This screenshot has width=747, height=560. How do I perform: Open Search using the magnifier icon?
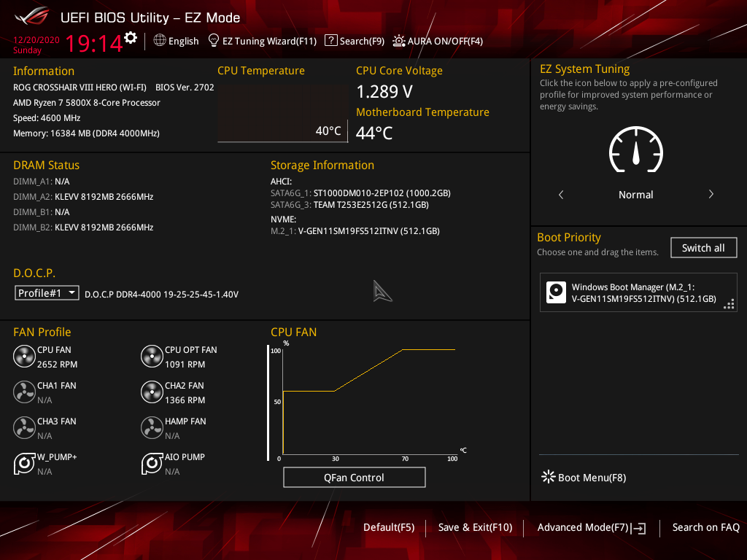tap(331, 41)
